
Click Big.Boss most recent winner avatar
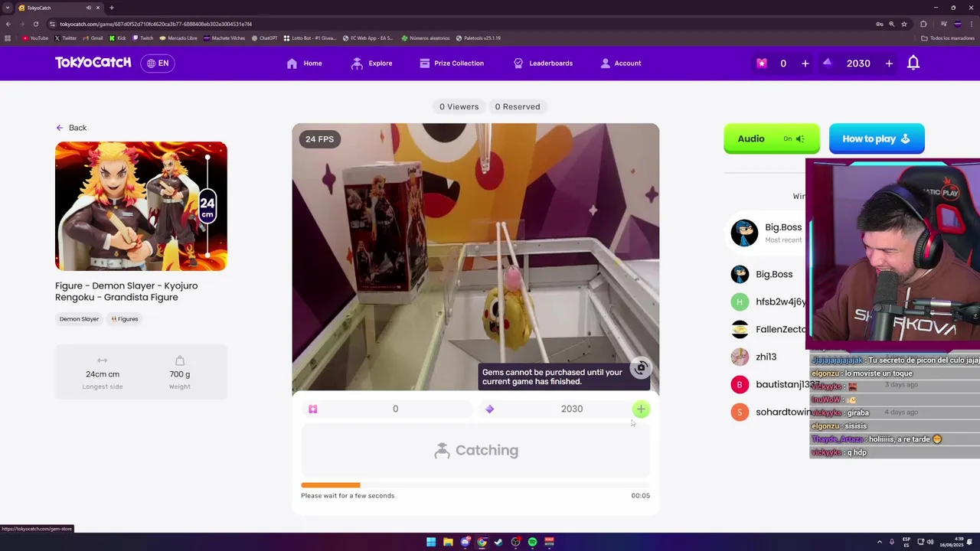[744, 233]
